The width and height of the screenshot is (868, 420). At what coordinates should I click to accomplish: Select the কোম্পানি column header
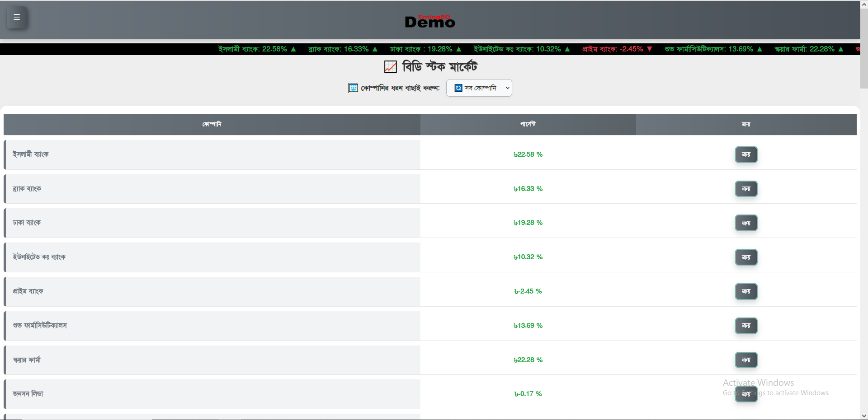(x=212, y=124)
